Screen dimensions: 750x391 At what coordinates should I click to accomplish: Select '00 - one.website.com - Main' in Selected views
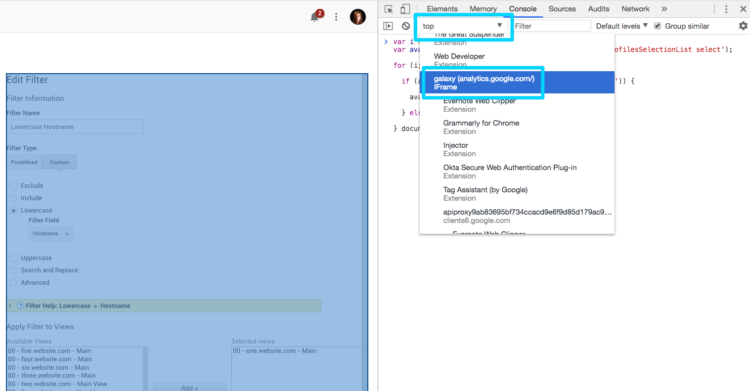pos(275,351)
